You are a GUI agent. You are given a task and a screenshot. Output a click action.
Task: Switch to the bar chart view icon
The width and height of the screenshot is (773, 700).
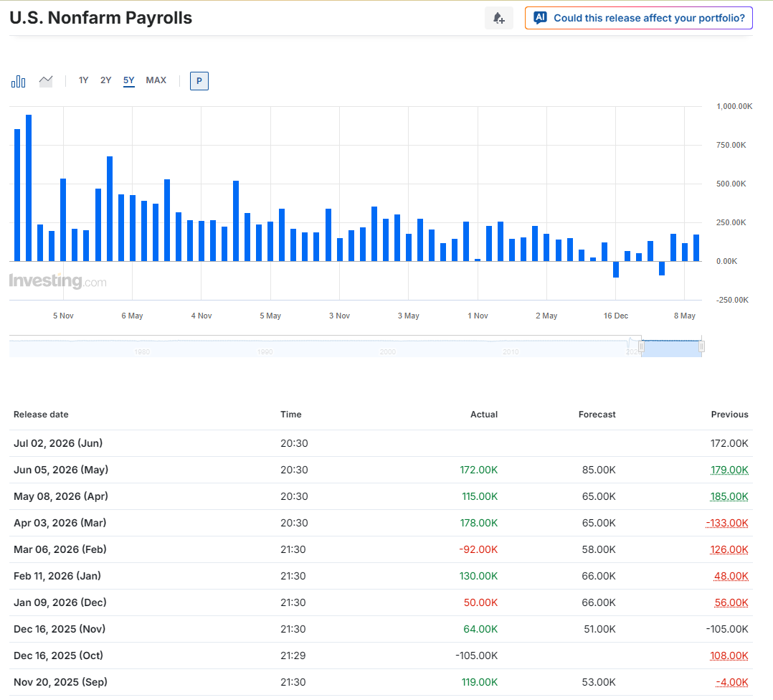(x=18, y=81)
